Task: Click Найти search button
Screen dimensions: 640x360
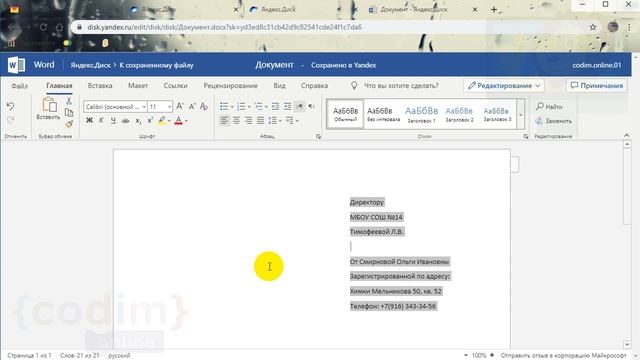Action: tap(549, 107)
